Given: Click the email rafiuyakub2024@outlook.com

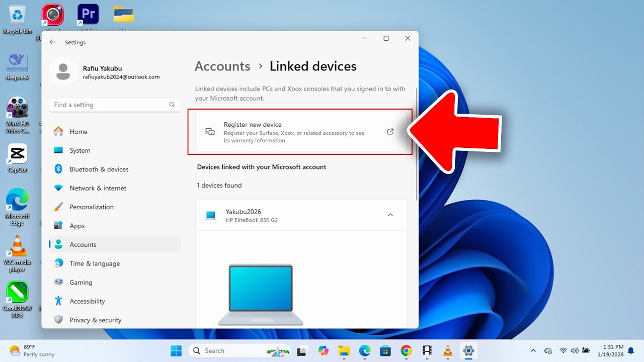Looking at the screenshot, I should coord(121,77).
